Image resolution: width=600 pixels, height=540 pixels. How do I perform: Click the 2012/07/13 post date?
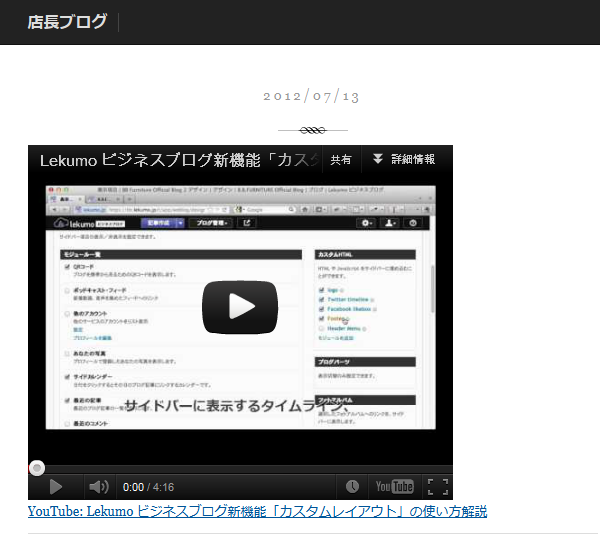(x=311, y=96)
